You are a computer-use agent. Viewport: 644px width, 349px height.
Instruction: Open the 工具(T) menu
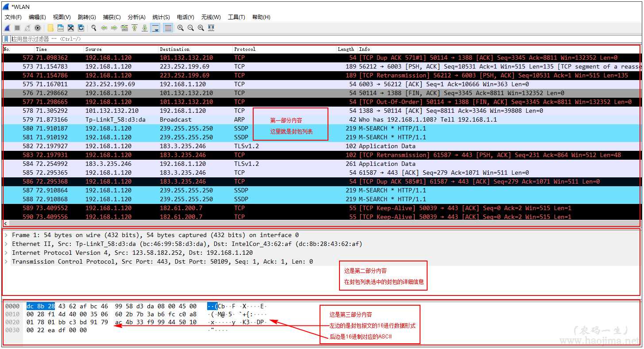[x=236, y=17]
